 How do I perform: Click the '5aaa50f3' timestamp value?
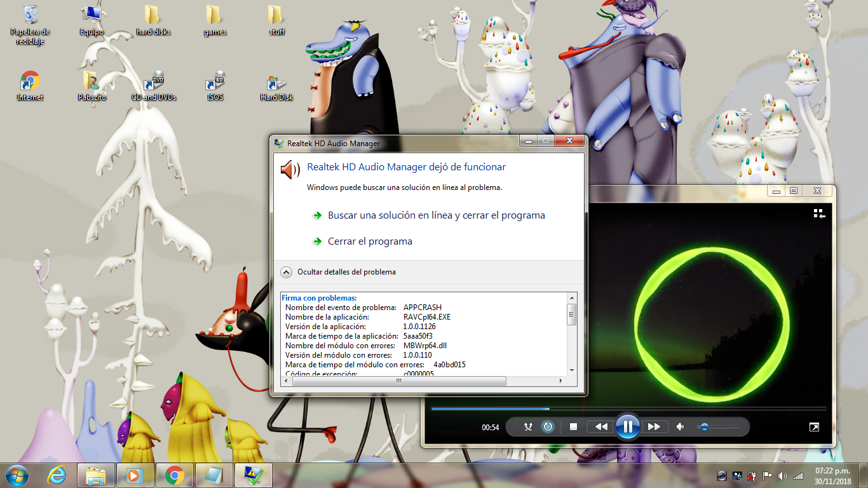coord(418,336)
